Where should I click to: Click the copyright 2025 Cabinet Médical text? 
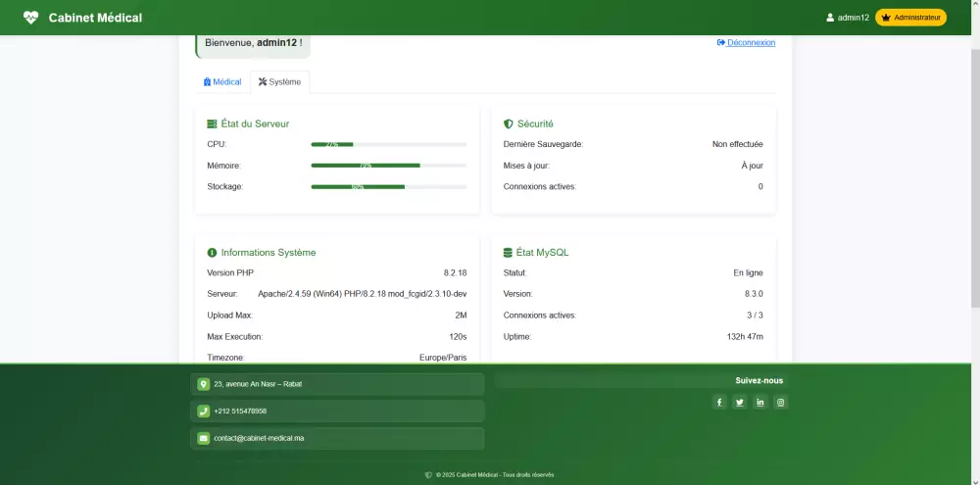click(494, 475)
